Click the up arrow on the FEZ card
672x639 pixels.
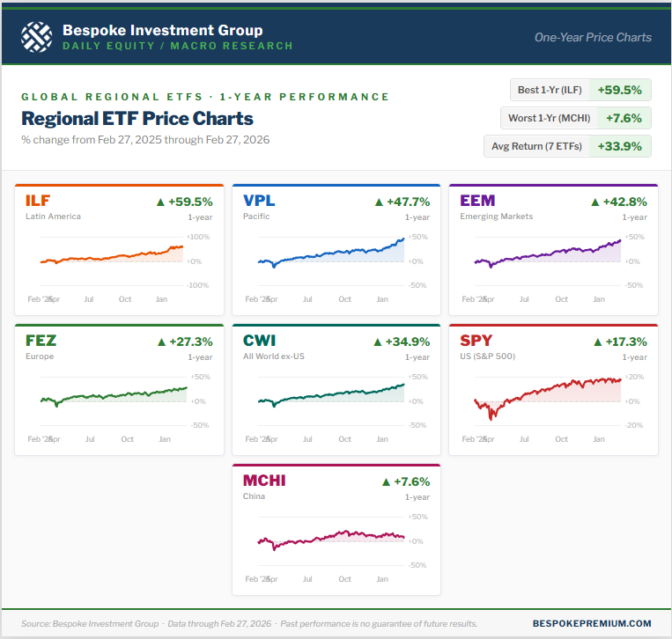point(160,342)
